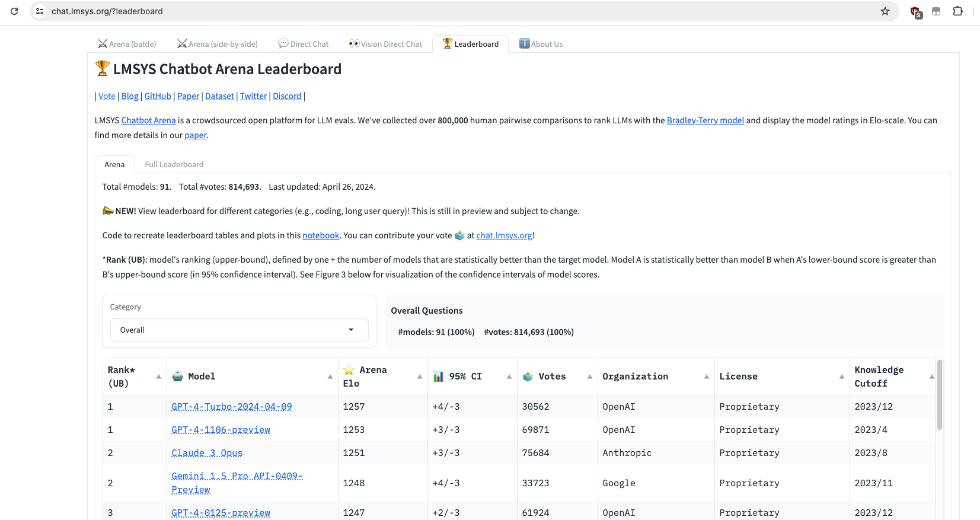This screenshot has height=520, width=980.
Task: Click the browser toolbar icon next to the shield
Action: (x=936, y=11)
